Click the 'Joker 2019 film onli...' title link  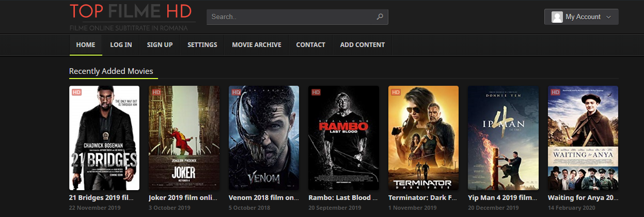point(183,198)
